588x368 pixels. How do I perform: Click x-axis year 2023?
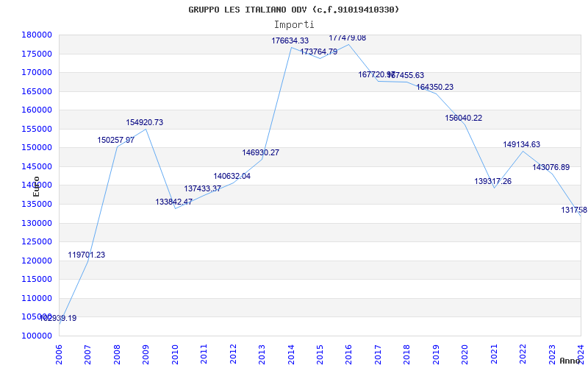tap(552, 353)
